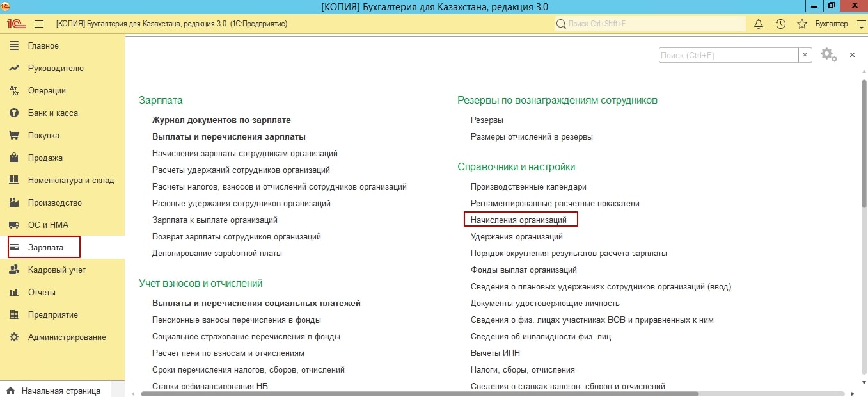The width and height of the screenshot is (868, 397).
Task: Go to Администрирование section
Action: tap(67, 337)
